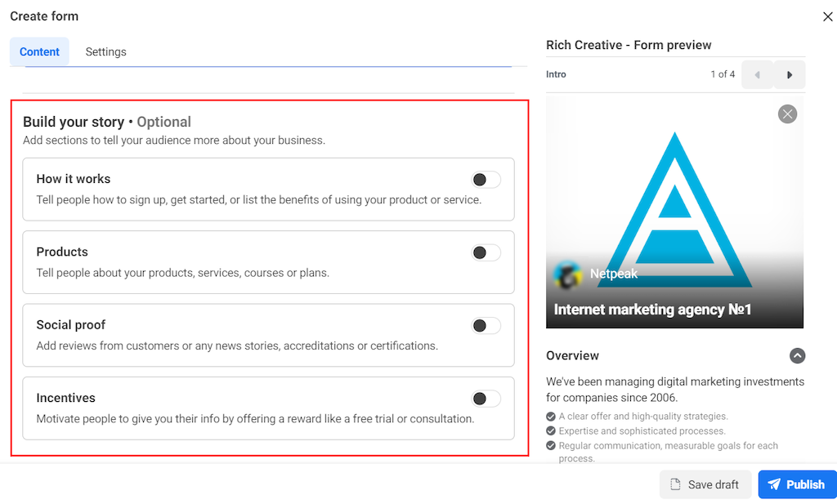Click the Products card title

[x=62, y=252]
